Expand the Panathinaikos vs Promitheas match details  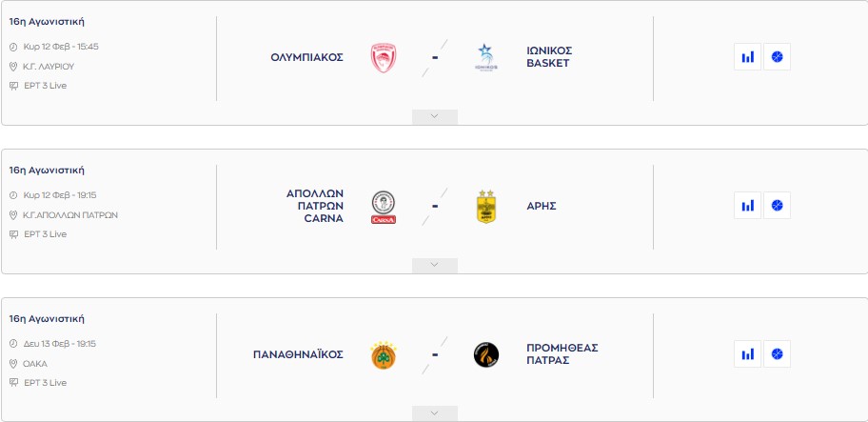pos(435,412)
